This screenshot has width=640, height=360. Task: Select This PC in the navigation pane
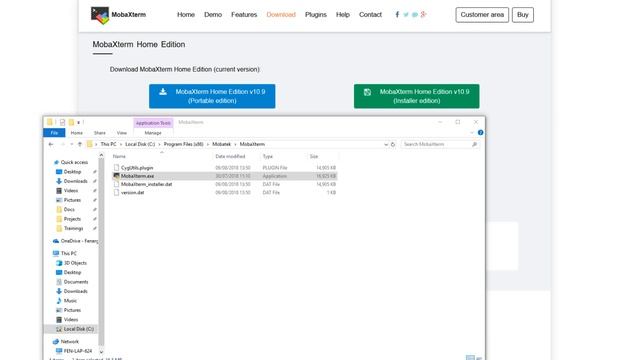click(x=68, y=253)
